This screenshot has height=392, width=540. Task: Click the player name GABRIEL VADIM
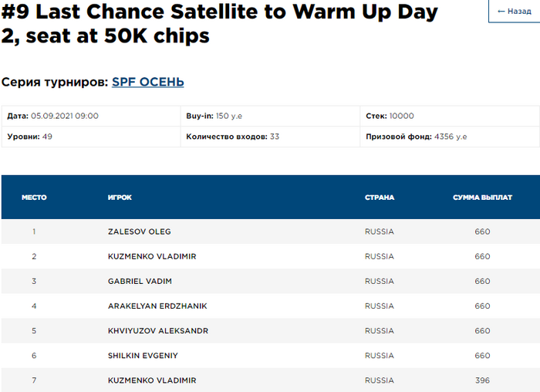coord(140,281)
